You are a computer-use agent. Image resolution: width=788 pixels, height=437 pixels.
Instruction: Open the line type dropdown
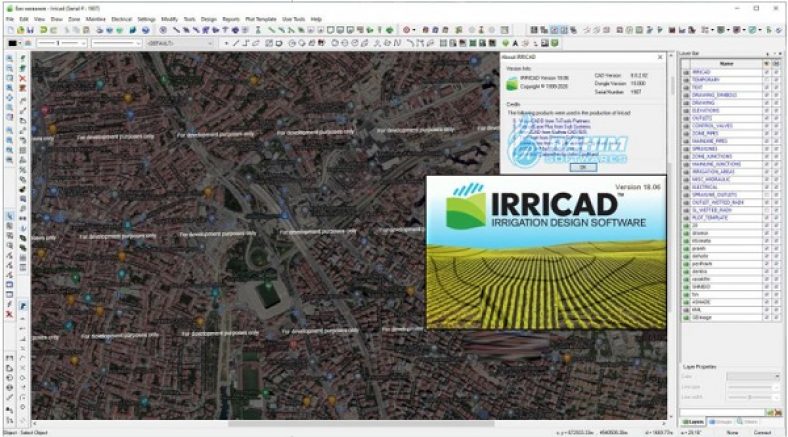pos(117,44)
